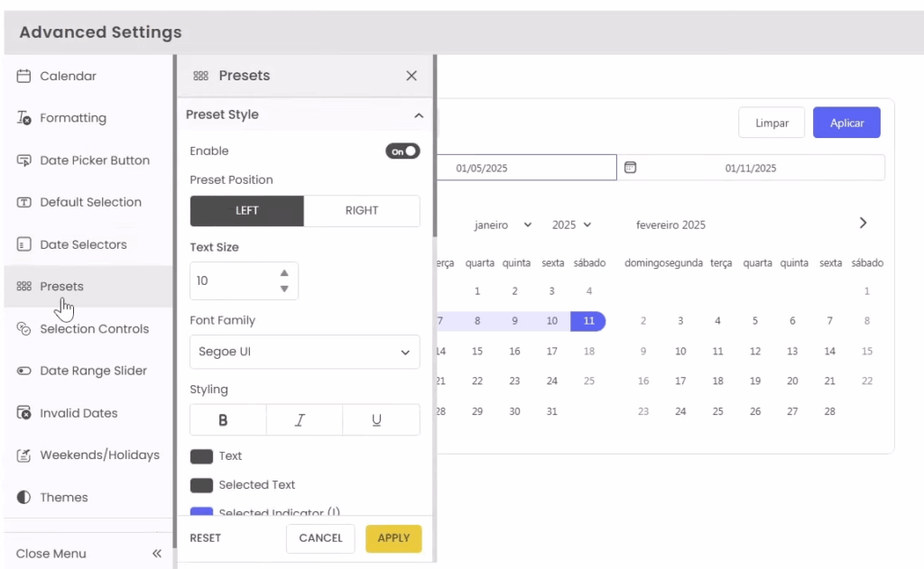
Task: Open Themes menu item
Action: tap(88, 497)
